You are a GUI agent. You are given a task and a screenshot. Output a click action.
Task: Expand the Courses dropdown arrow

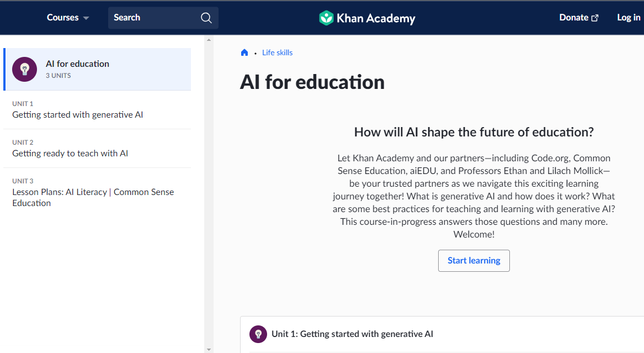(86, 18)
